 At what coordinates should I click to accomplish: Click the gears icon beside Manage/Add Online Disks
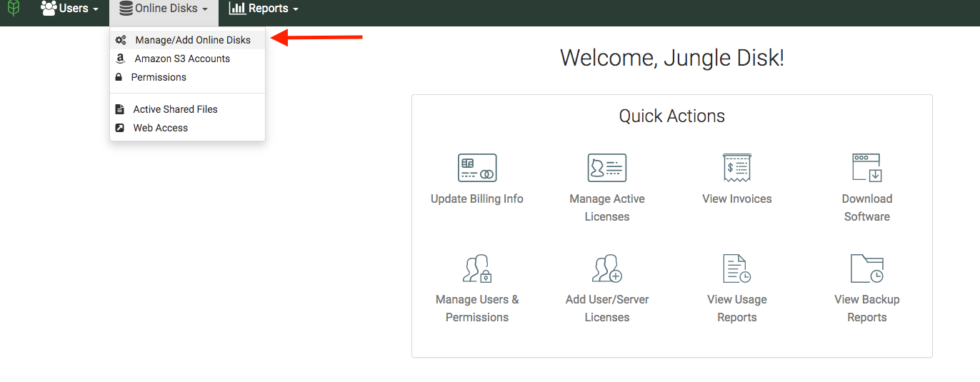click(121, 40)
